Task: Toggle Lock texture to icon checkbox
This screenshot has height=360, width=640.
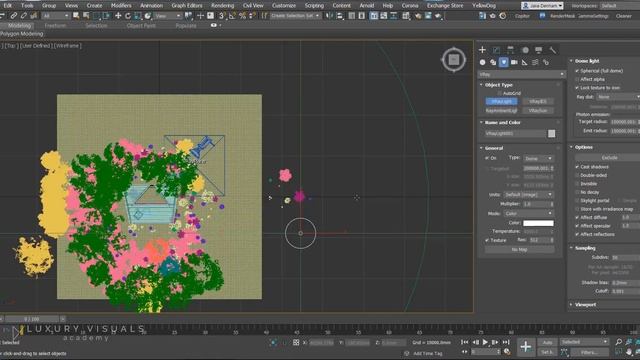Action: pos(577,87)
